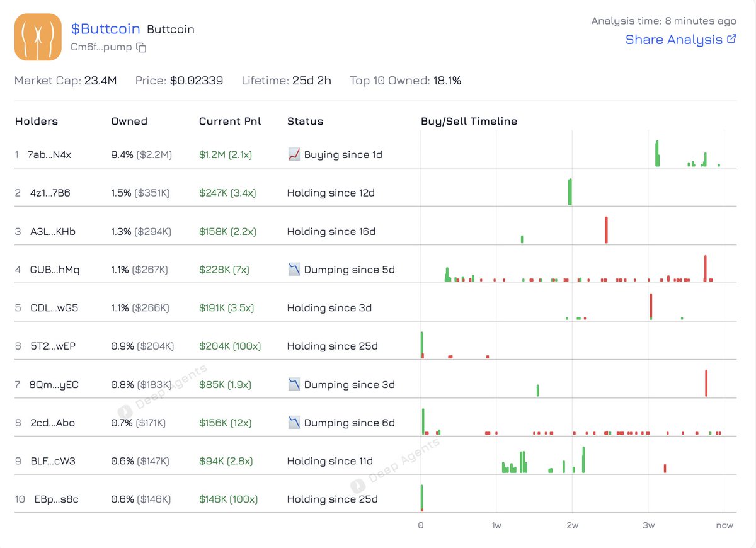Select holder address GUB...hMq
The height and width of the screenshot is (548, 756).
pos(55,270)
